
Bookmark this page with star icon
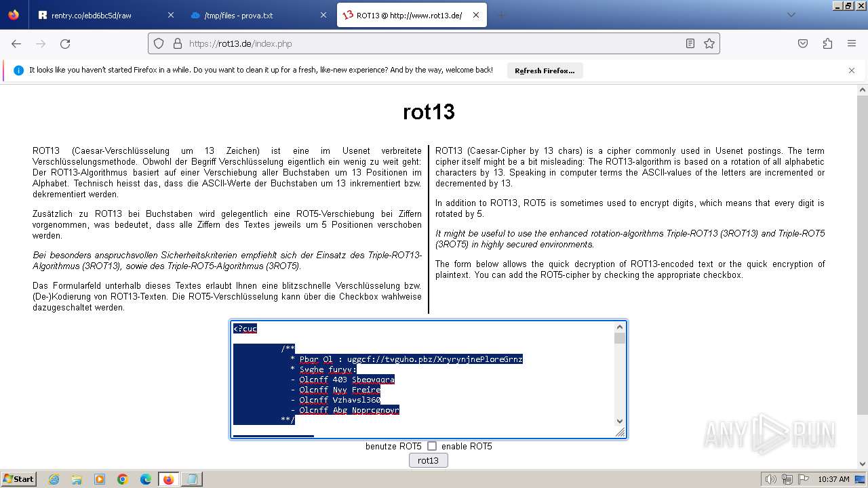709,43
